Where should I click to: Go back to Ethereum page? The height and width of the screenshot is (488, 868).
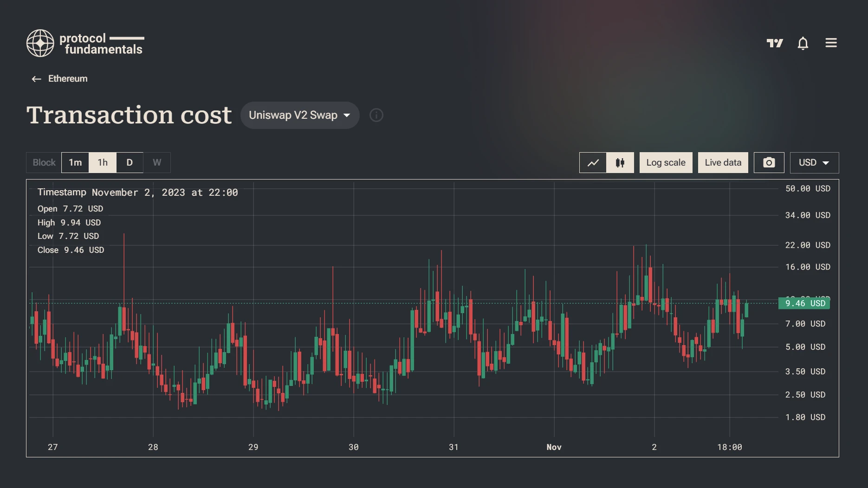pyautogui.click(x=68, y=79)
